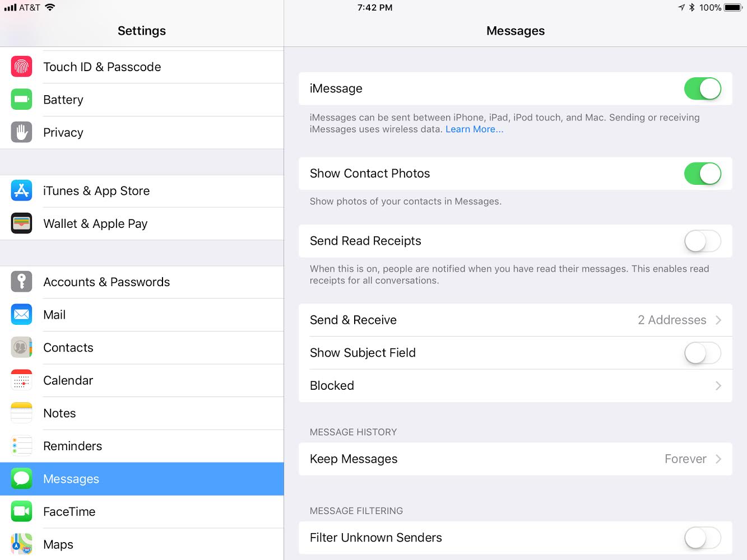Tap the Accounts & Passwords key icon
Screen dimensions: 747x560
point(21,282)
